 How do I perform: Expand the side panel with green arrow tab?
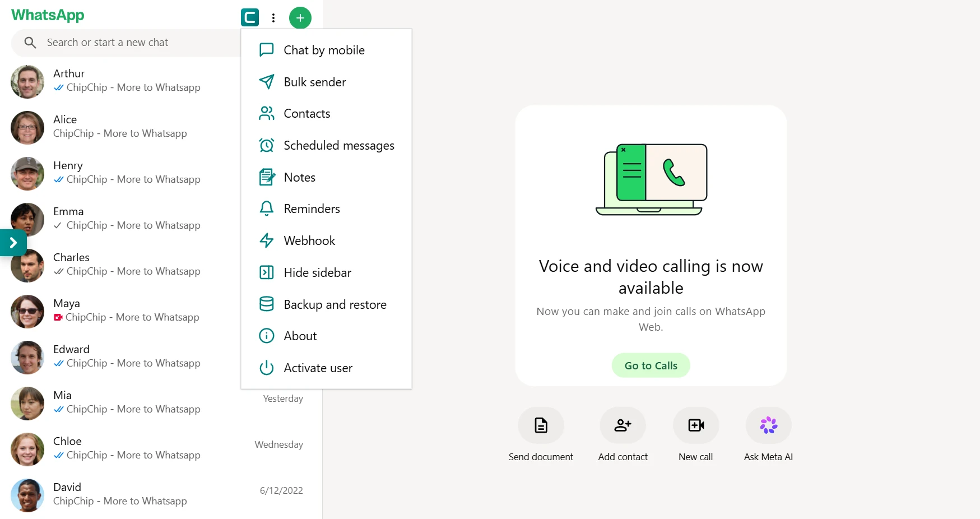click(13, 243)
